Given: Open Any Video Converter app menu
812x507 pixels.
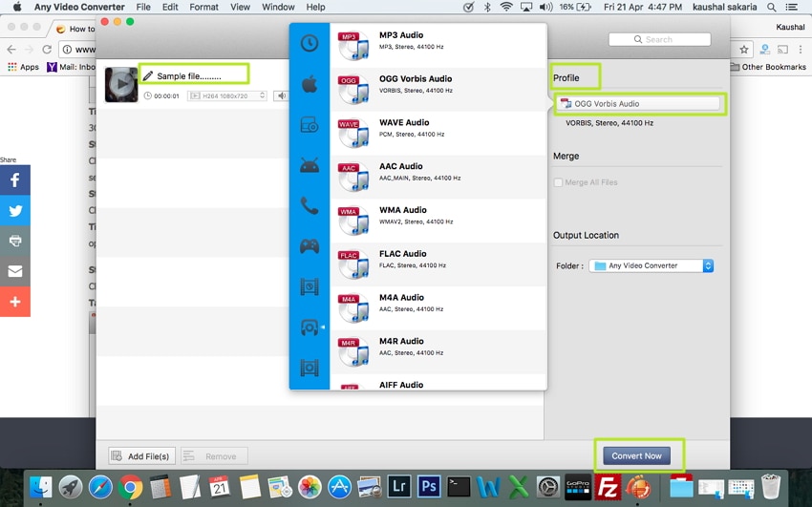Looking at the screenshot, I should coord(79,8).
